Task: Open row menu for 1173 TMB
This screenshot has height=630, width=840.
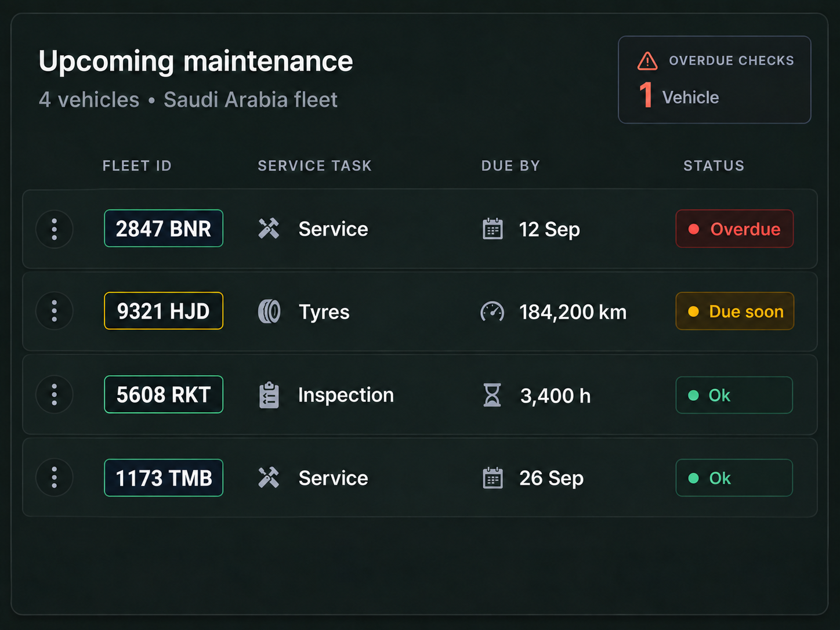Action: 55,477
